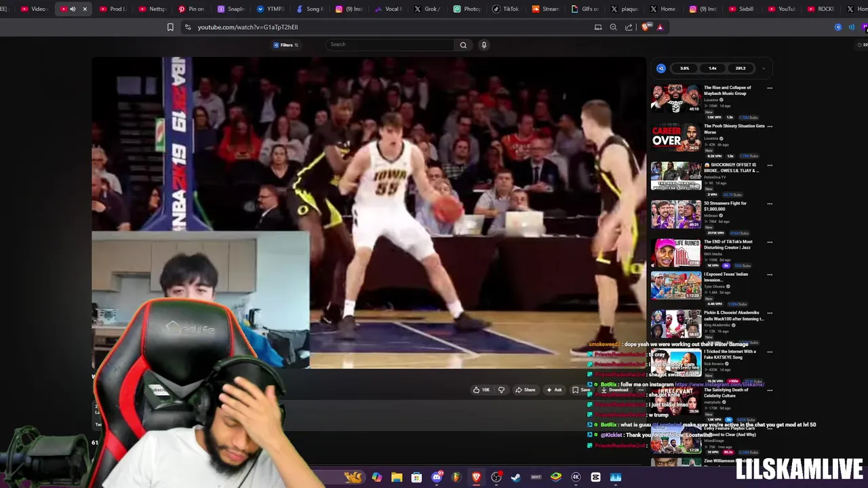Click the Save button under the video
The image size is (868, 488).
tap(581, 390)
